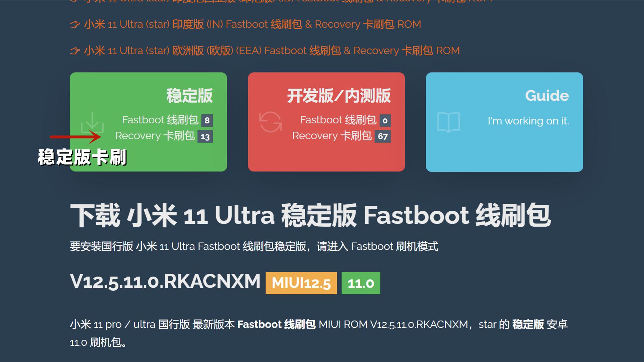Open the Europe (EEA) Fastboot & Recovery ROM link
The width and height of the screenshot is (644, 362).
[x=272, y=51]
